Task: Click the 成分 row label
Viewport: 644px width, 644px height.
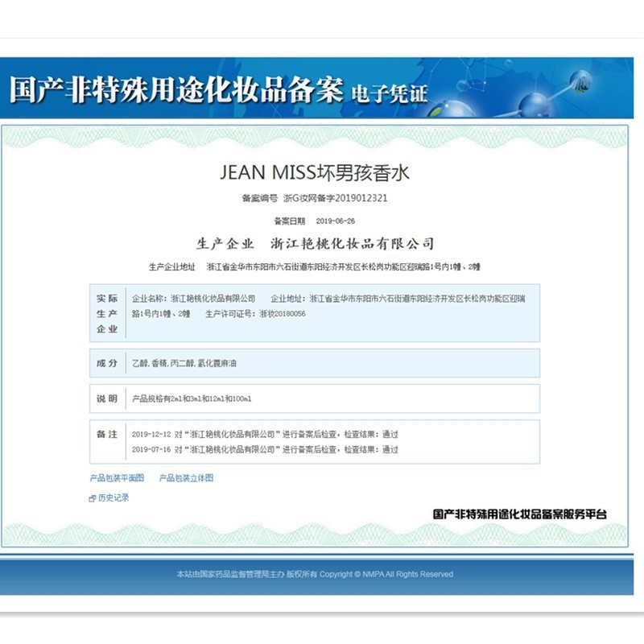Action: [x=107, y=363]
